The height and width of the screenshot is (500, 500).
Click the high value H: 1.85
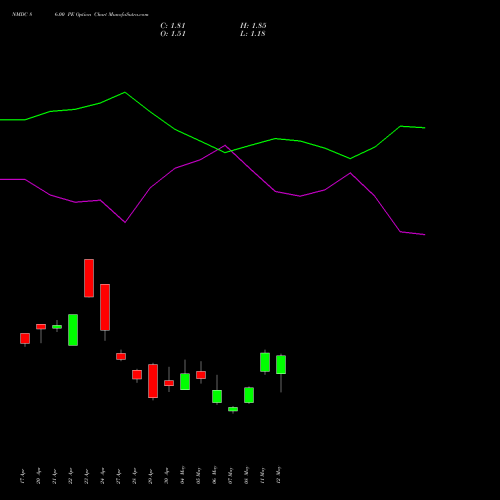pyautogui.click(x=253, y=26)
